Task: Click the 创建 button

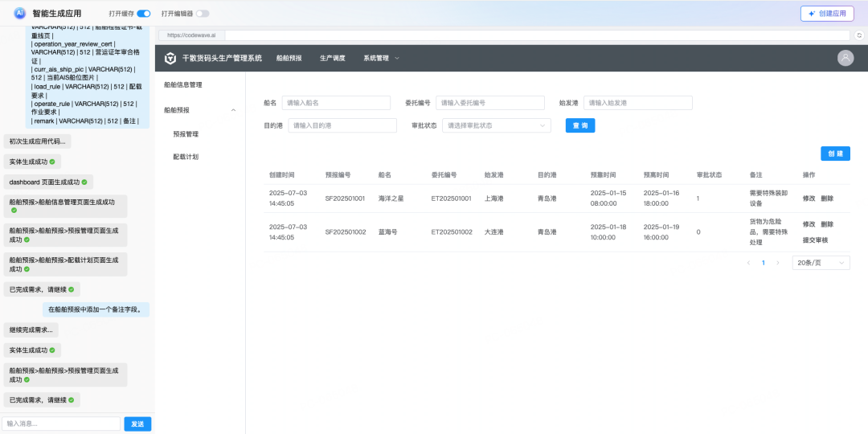Action: pyautogui.click(x=835, y=154)
